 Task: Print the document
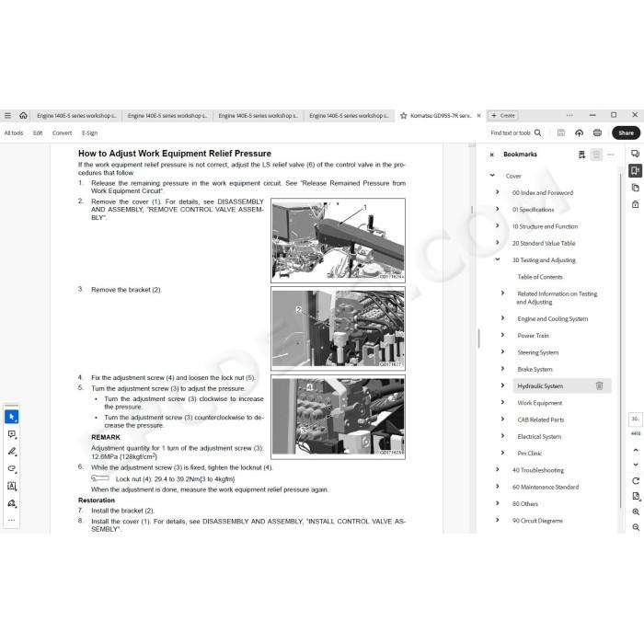tap(597, 132)
